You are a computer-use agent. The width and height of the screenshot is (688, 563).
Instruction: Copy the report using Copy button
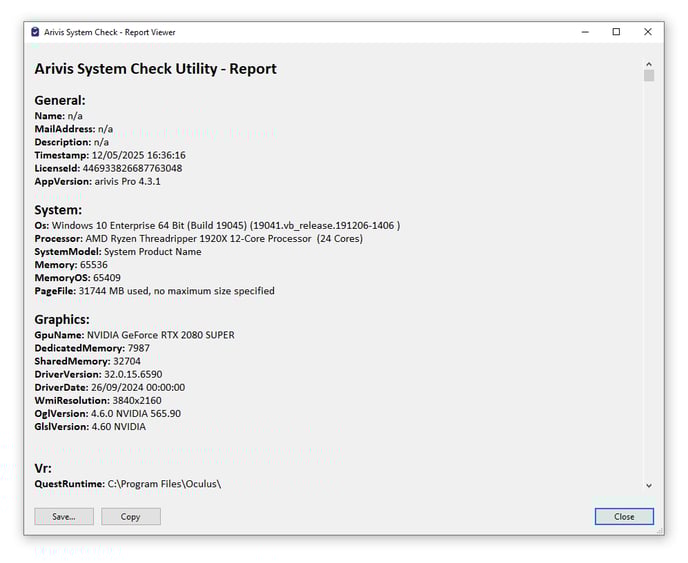tap(130, 517)
